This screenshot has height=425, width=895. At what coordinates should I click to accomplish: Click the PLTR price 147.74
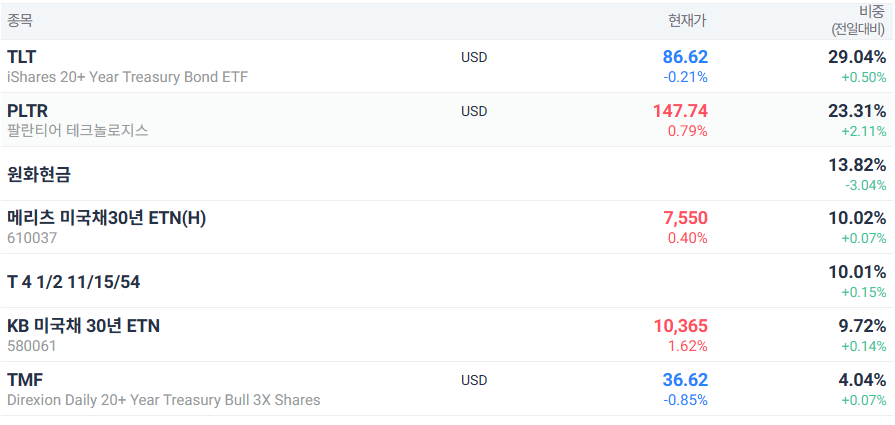680,111
